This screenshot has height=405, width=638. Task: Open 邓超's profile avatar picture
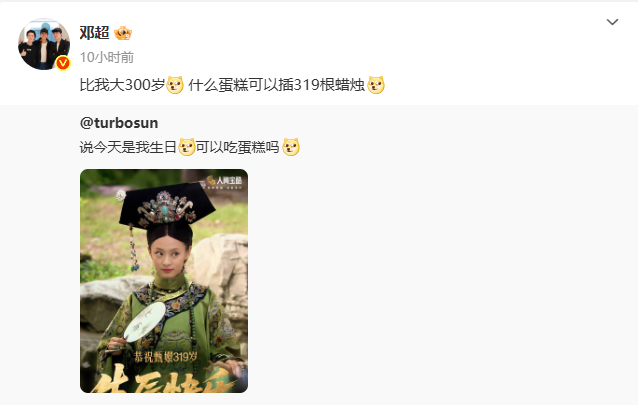[x=44, y=44]
